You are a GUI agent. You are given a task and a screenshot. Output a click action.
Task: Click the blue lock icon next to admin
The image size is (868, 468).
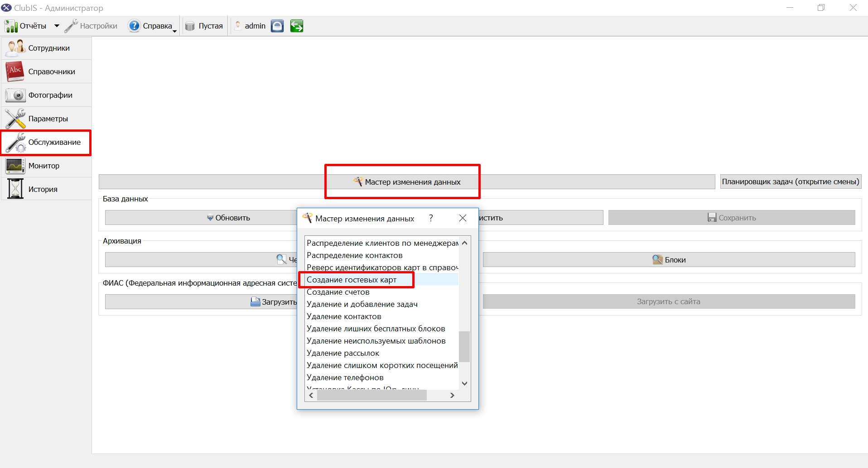(x=277, y=26)
